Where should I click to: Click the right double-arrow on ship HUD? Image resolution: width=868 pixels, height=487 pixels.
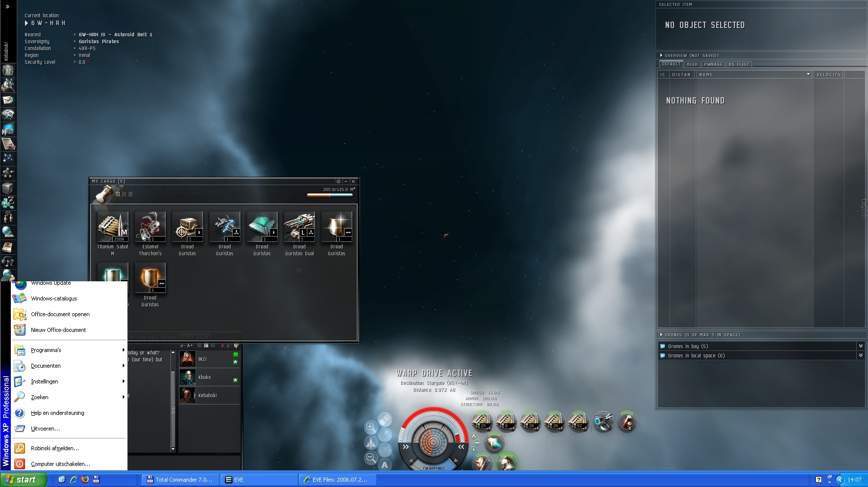461,447
